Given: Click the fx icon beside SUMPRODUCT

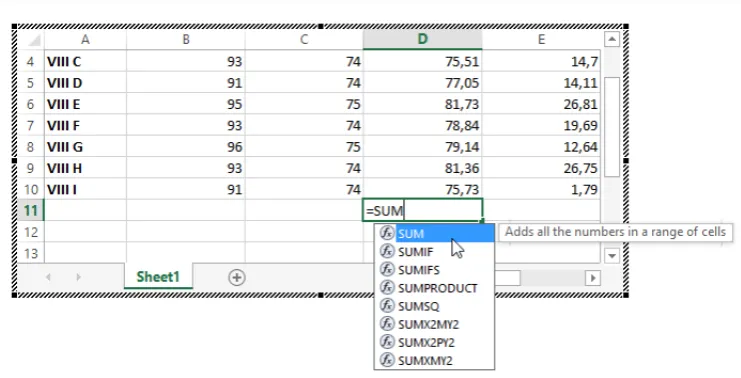Looking at the screenshot, I should click(387, 287).
